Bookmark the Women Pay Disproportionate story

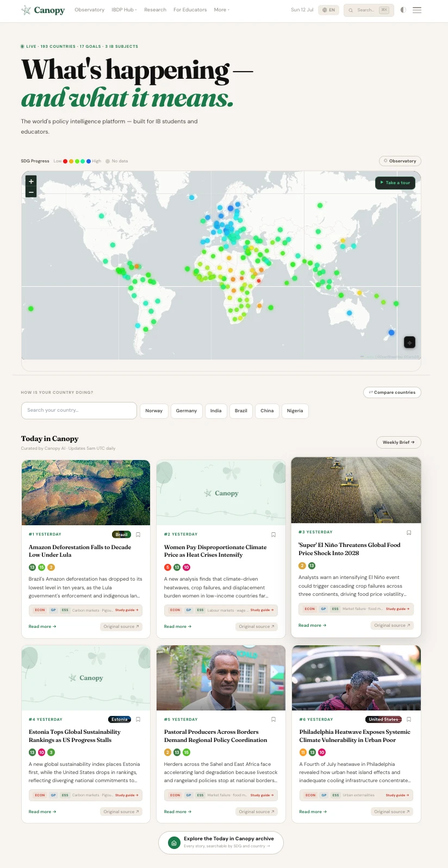pyautogui.click(x=273, y=534)
